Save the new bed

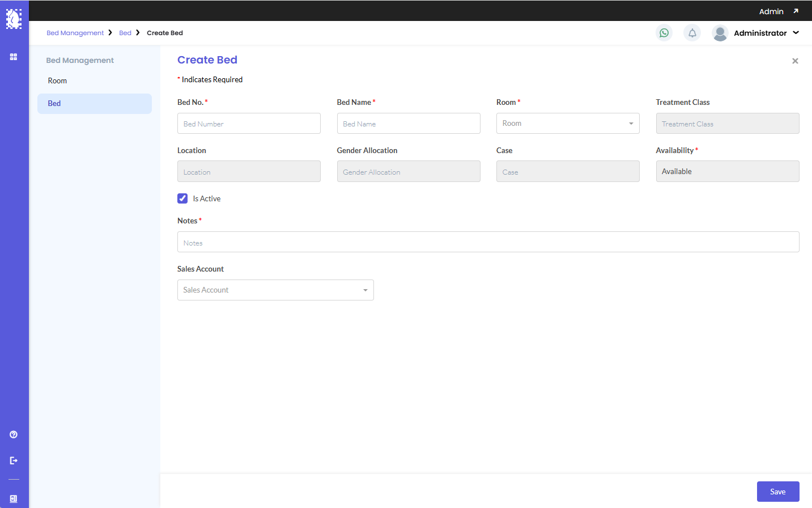point(777,492)
